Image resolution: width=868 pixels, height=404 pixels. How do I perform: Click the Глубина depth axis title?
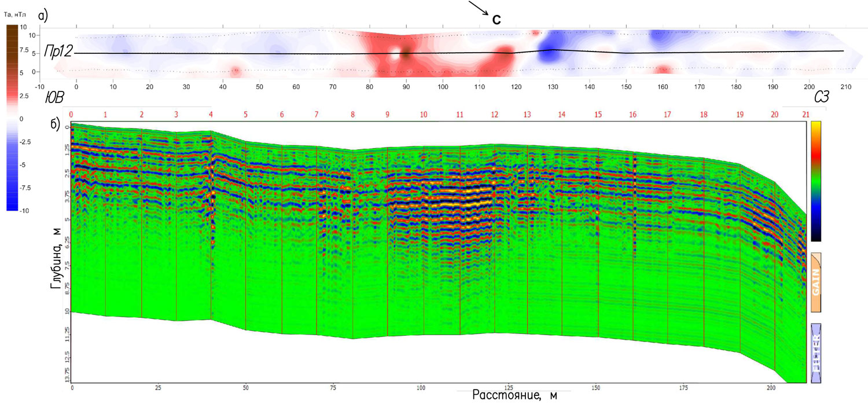click(56, 265)
